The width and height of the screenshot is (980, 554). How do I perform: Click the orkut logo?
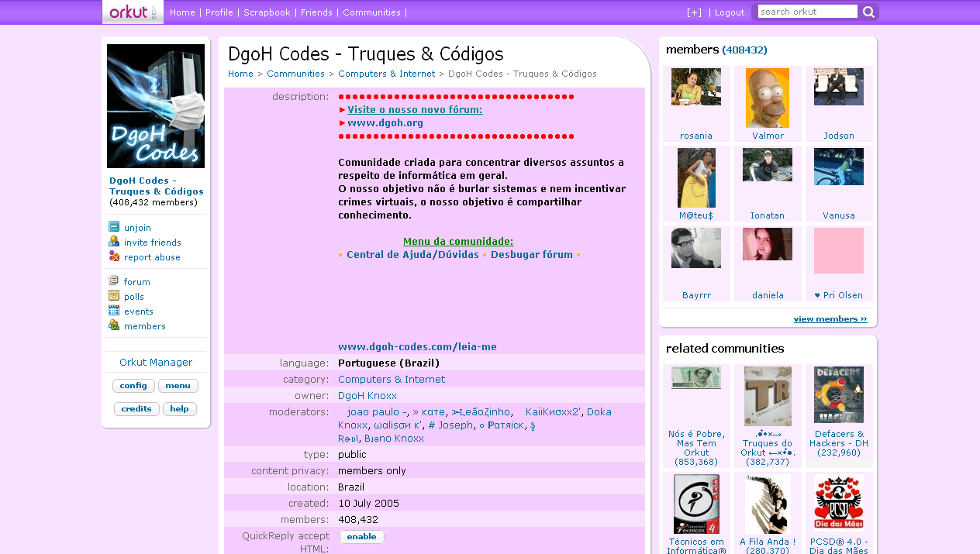133,12
